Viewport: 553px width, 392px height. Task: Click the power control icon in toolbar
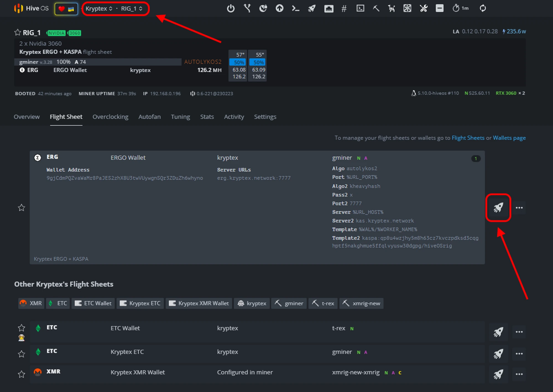[231, 8]
